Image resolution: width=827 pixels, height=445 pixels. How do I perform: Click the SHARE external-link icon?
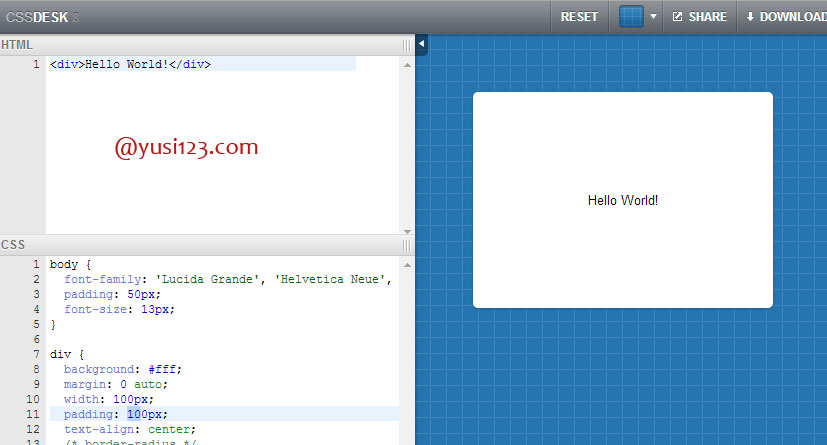677,17
